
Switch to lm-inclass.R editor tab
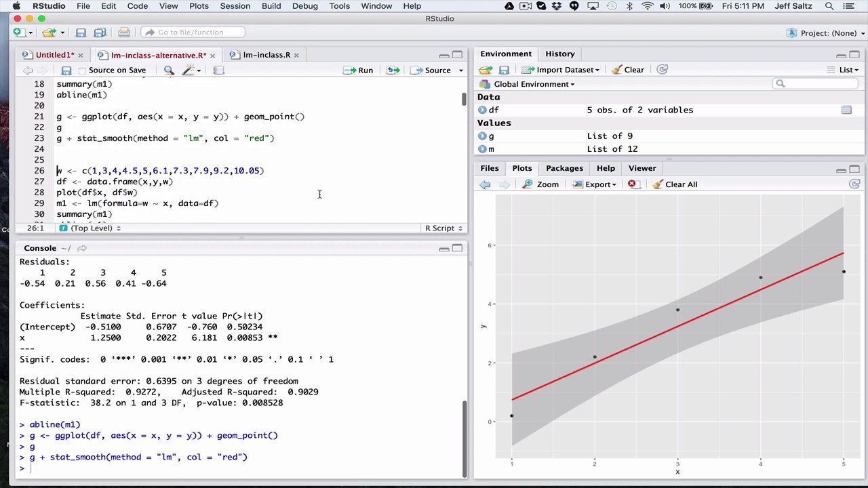266,55
